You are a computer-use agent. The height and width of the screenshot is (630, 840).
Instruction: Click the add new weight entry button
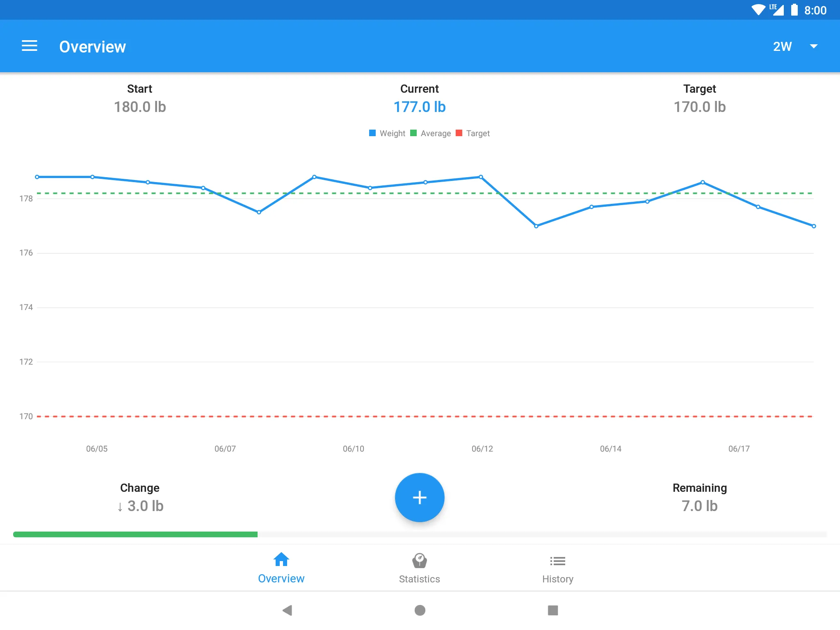(420, 497)
